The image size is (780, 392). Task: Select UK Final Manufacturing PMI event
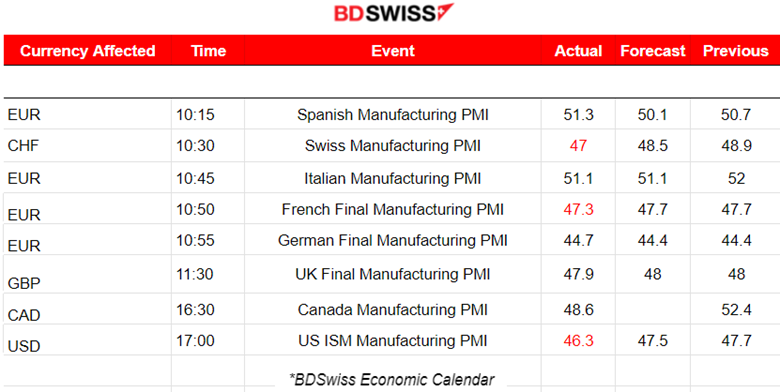click(x=393, y=274)
